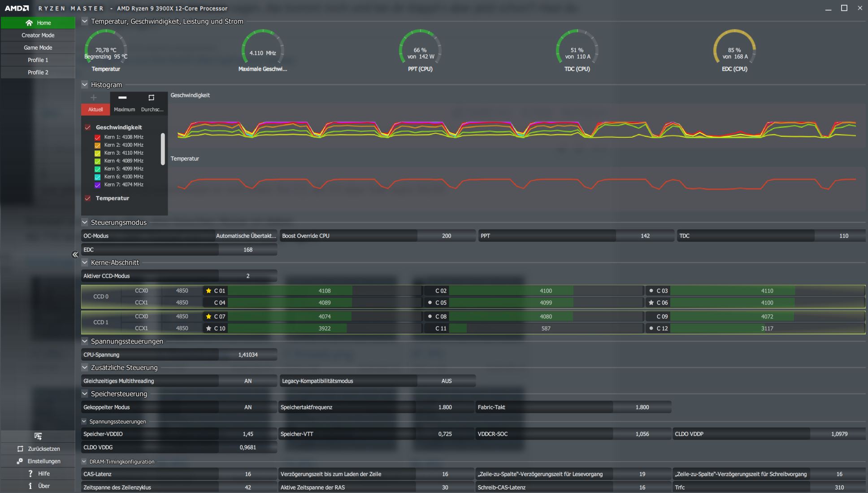This screenshot has height=493, width=868.
Task: Collapse sidebar with double-chevron arrow
Action: pyautogui.click(x=75, y=255)
